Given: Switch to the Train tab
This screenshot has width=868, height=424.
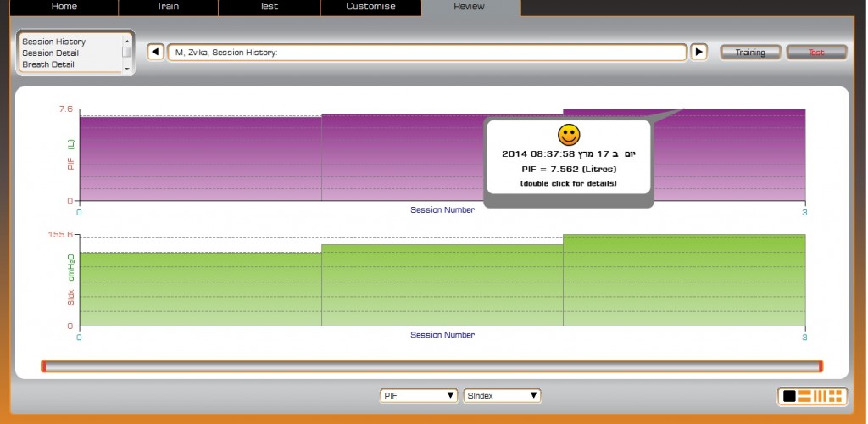Looking at the screenshot, I should point(168,7).
